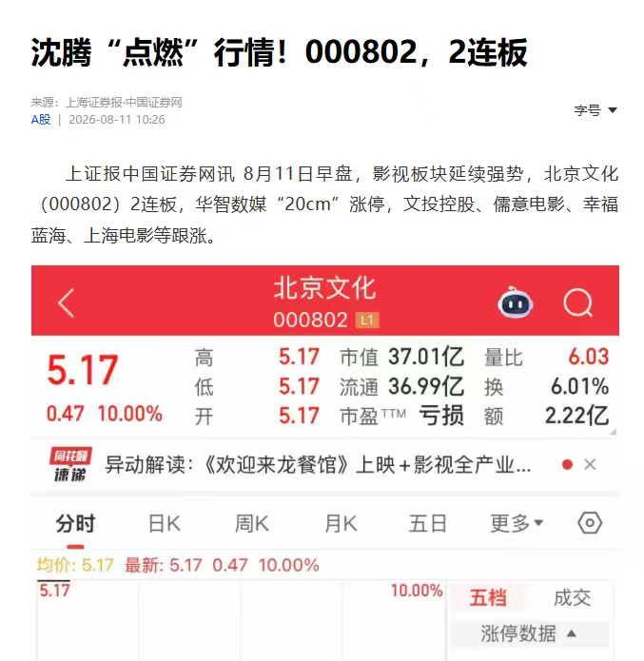644x661 pixels.
Task: Expand the 更多 chart period dropdown
Action: (x=517, y=524)
